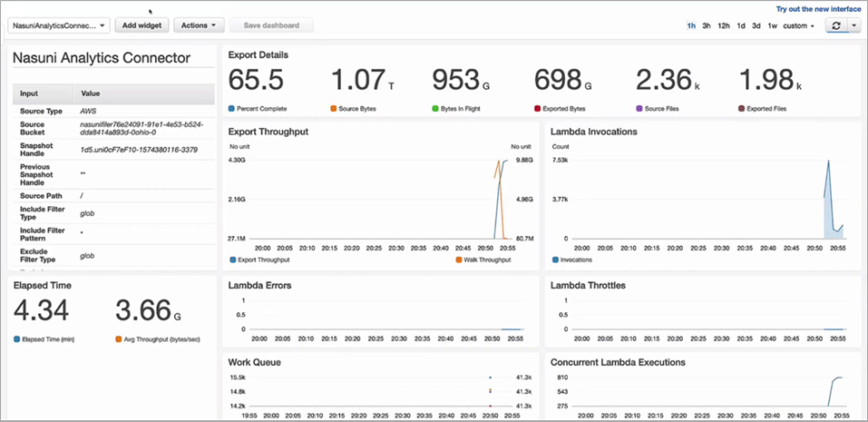The width and height of the screenshot is (868, 422).
Task: Open the NasuniAnalyticsConnector dashboard dropdown
Action: [59, 25]
